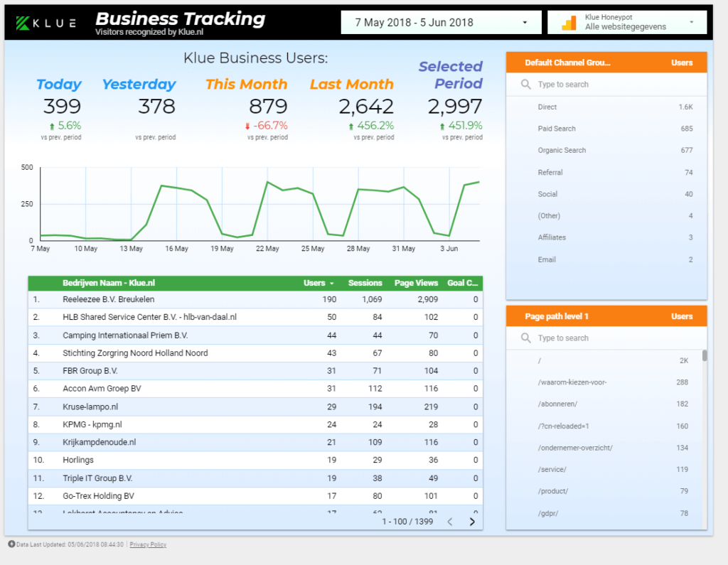Viewport: 728px width, 565px height.
Task: Click Horlings table row
Action: [255, 460]
